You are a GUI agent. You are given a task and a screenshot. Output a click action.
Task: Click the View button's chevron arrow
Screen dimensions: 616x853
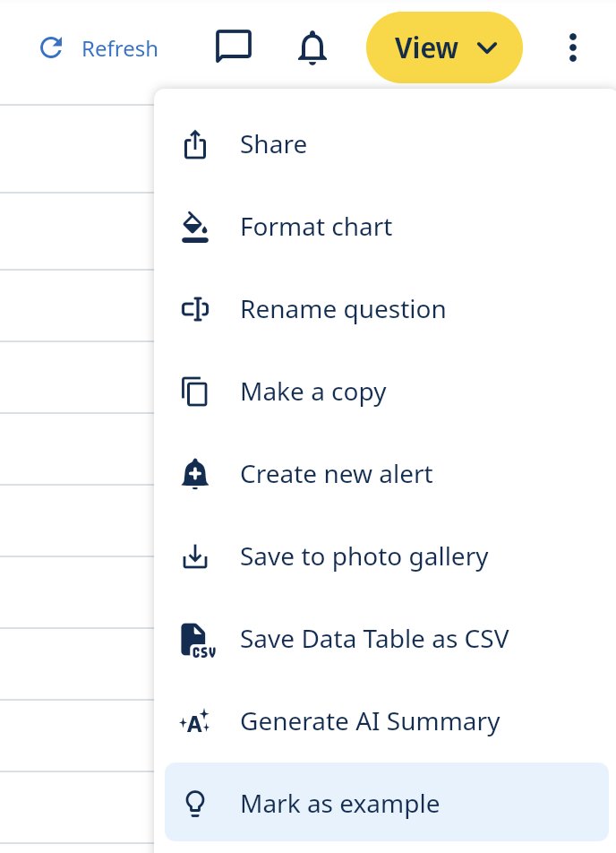click(486, 48)
